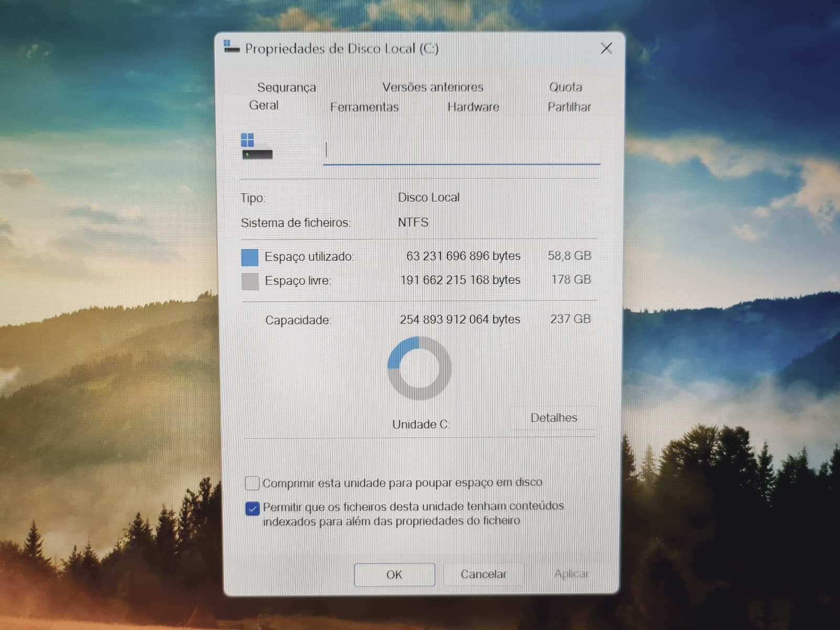Click the 'Tipo:' label
The image size is (840, 630).
coord(253,198)
